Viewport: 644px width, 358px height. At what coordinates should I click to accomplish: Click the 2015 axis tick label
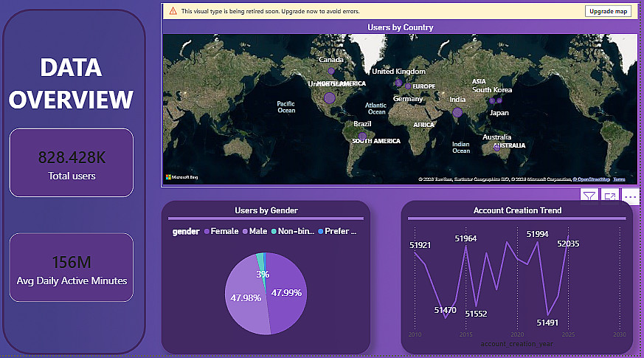coord(465,334)
